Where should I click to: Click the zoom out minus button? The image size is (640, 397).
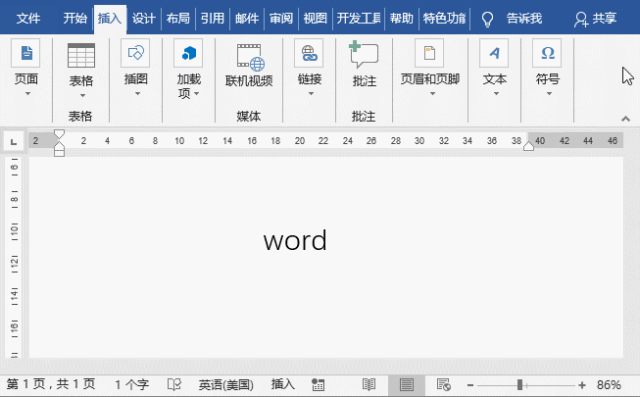point(470,385)
